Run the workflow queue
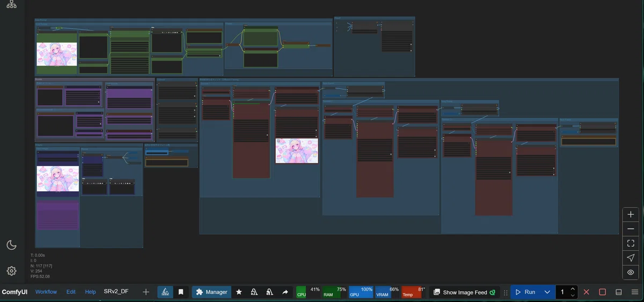 pos(525,292)
